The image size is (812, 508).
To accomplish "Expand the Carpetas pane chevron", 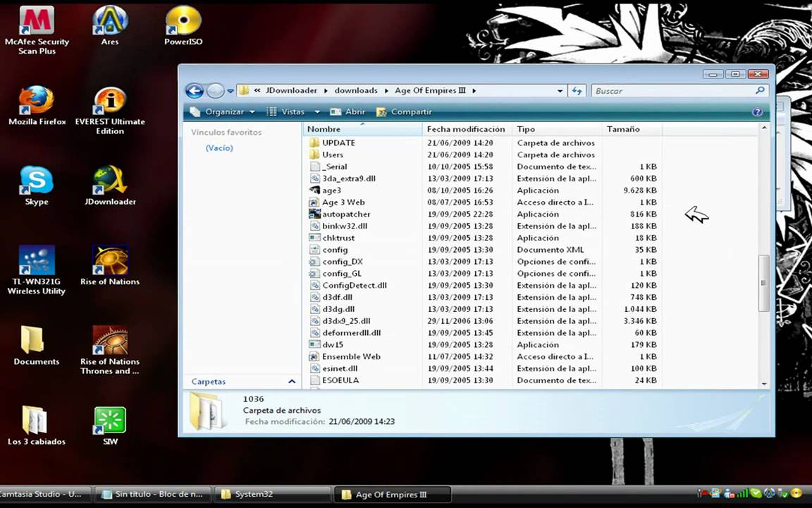I will pyautogui.click(x=292, y=382).
